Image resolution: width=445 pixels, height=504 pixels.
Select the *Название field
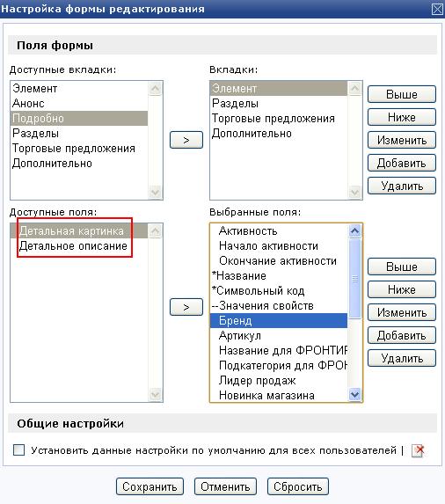tap(279, 276)
